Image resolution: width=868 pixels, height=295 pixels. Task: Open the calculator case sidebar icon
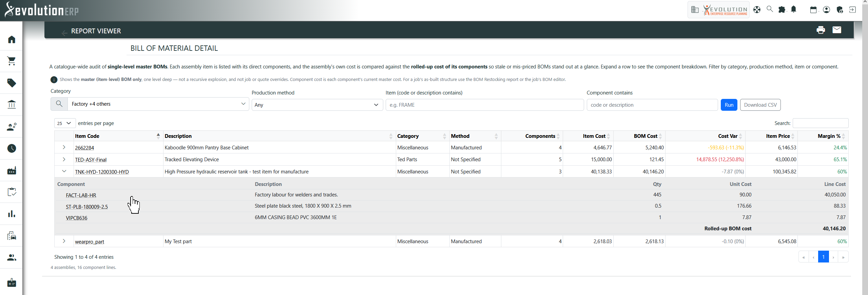(12, 282)
